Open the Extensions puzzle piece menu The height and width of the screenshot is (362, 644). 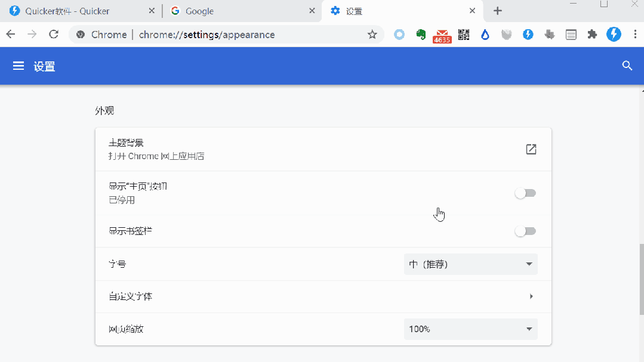[592, 35]
